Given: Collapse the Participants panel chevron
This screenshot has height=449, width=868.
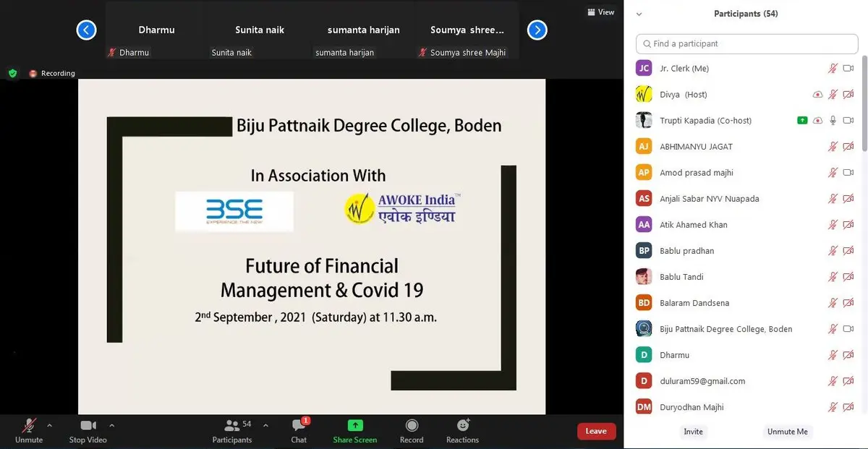Looking at the screenshot, I should click(639, 14).
